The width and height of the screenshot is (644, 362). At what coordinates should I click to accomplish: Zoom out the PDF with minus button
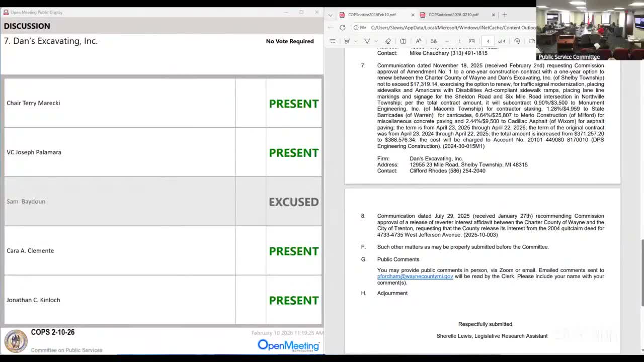pos(447,41)
